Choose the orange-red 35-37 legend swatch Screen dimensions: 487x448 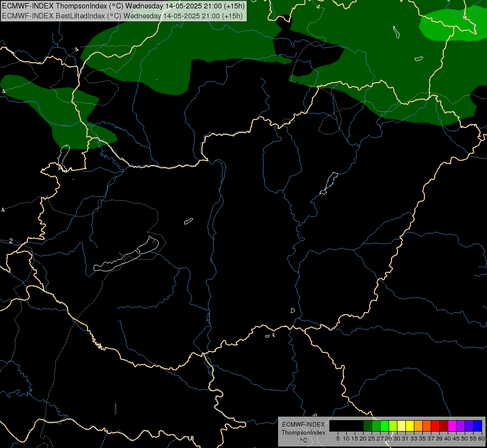click(427, 426)
